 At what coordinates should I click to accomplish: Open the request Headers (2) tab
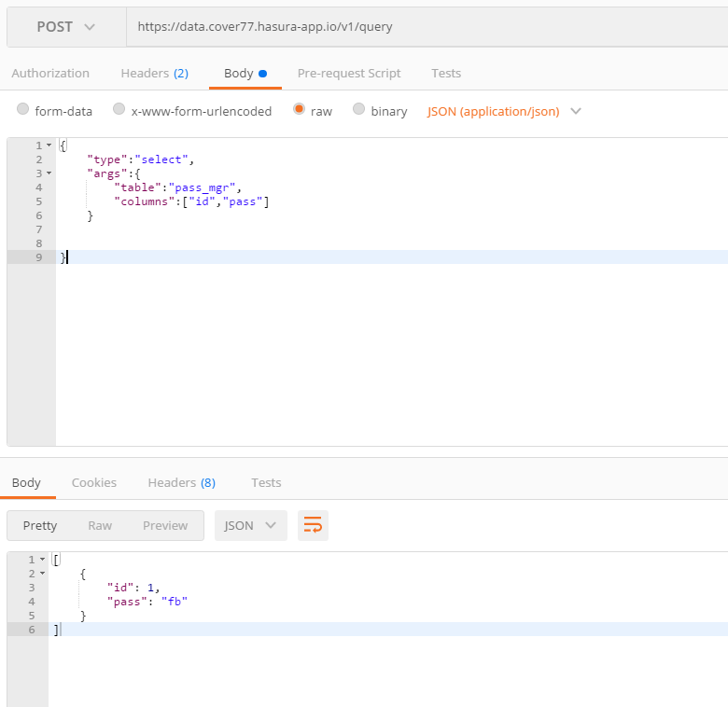point(154,73)
